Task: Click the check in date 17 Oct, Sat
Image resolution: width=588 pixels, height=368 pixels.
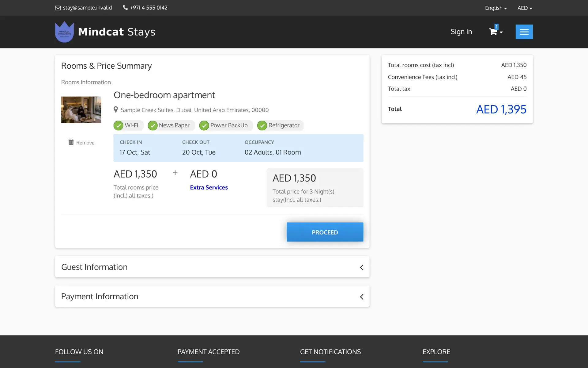Action: coord(135,152)
